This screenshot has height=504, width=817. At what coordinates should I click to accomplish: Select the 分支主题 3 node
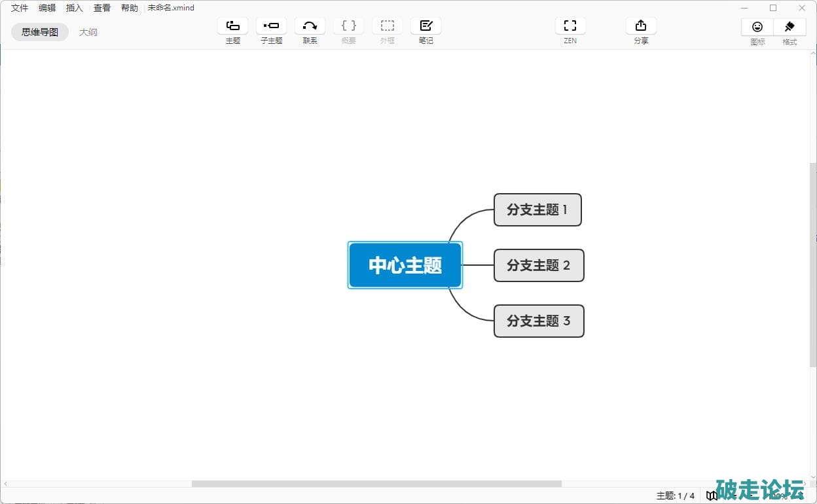click(x=538, y=321)
